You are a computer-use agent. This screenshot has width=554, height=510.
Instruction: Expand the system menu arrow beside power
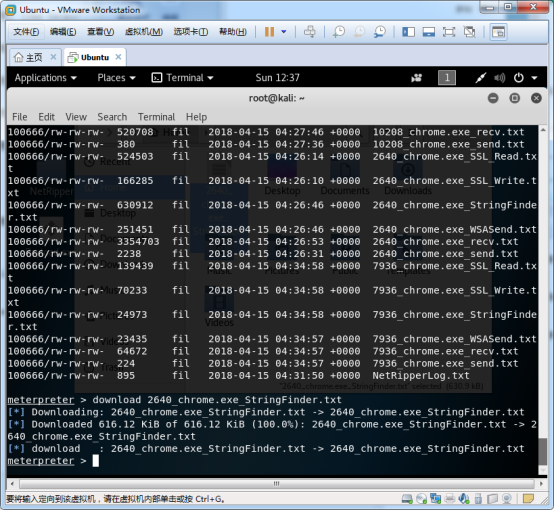point(534,78)
